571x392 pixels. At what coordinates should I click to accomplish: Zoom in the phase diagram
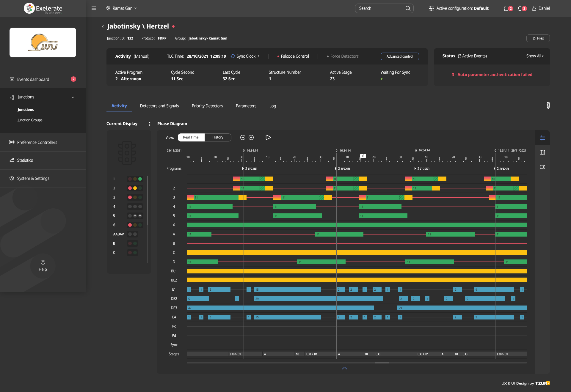point(251,137)
